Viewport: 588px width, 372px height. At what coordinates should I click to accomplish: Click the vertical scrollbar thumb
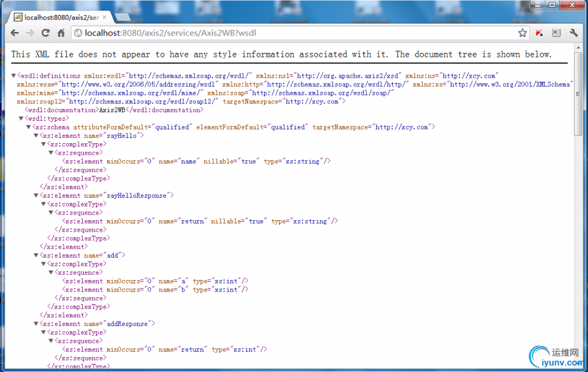coord(578,94)
